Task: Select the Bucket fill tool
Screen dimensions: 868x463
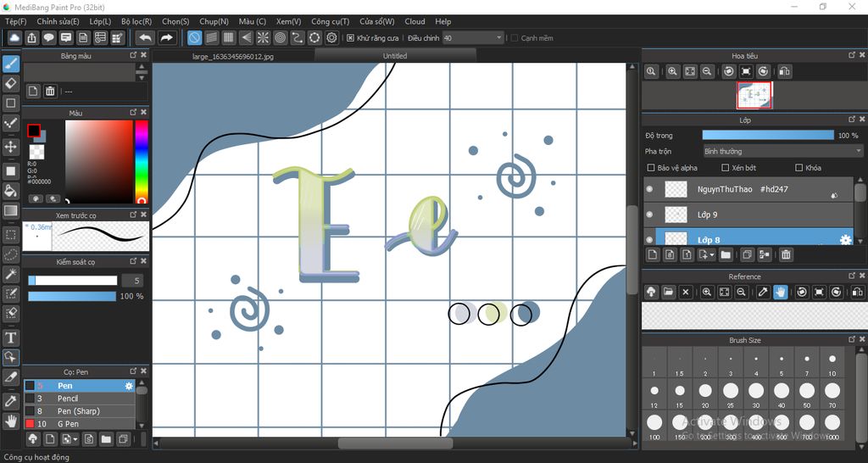Action: point(10,191)
